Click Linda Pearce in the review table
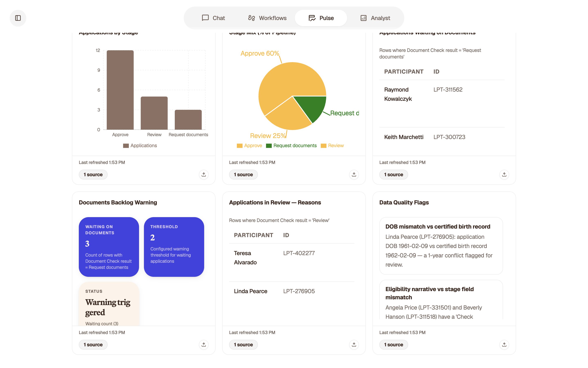 (251, 291)
